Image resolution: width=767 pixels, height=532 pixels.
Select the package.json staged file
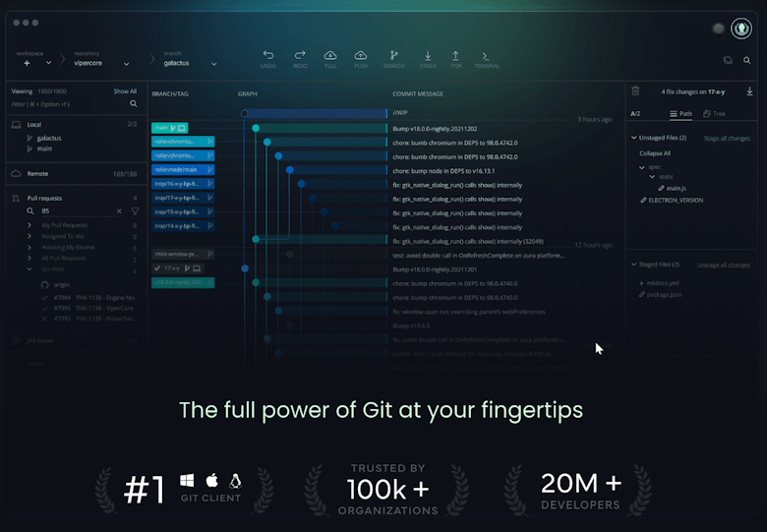(660, 295)
